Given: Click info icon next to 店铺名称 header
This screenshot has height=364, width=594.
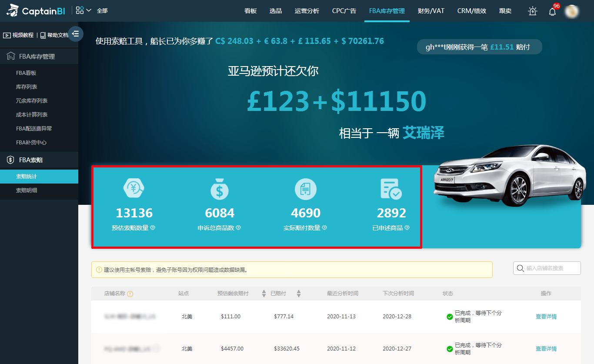Looking at the screenshot, I should click(130, 294).
